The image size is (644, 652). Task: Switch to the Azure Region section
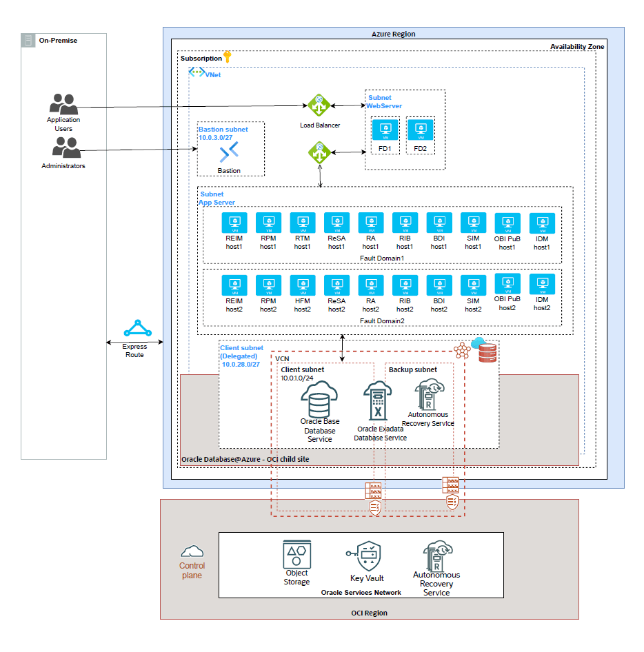pos(393,33)
